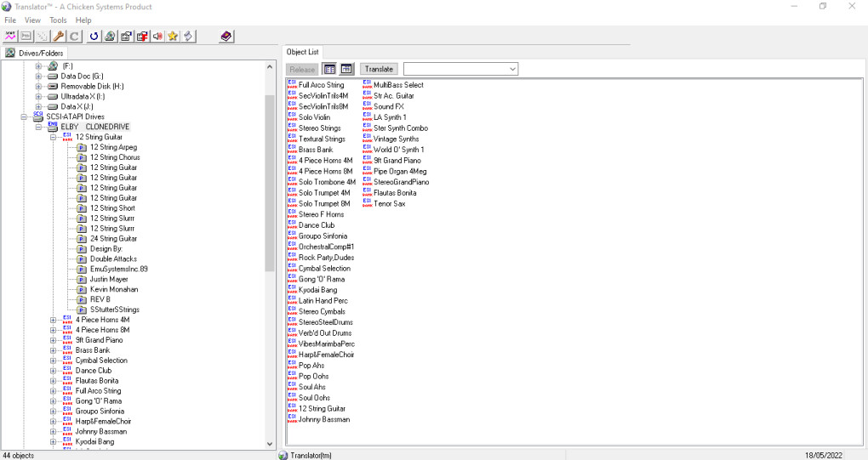Expand the Dance Club bank in tree
Viewport: 868px width, 460px height.
(53, 371)
